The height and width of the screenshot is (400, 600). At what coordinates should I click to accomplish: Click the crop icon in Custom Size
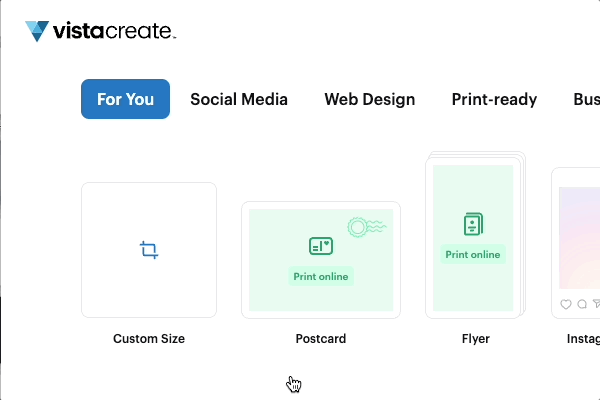coord(149,250)
